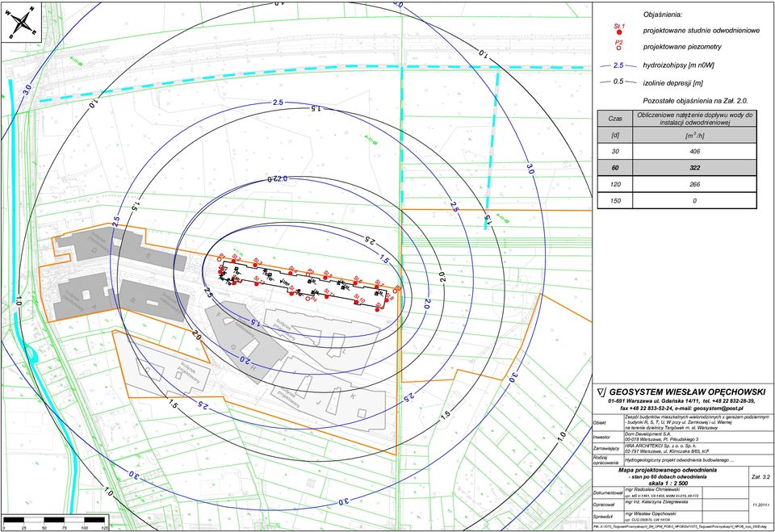Click 'hydroizohipsy [m n0W]' legend text
The image size is (775, 532).
point(679,65)
